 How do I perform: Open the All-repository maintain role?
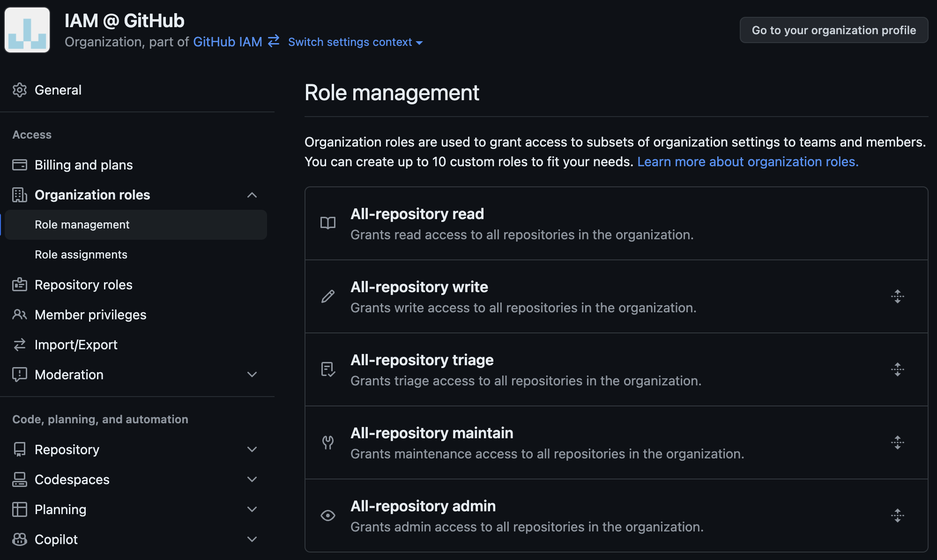click(432, 433)
